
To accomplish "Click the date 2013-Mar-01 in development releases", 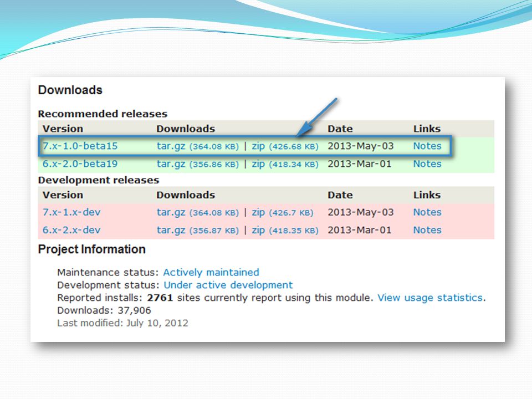I will (x=360, y=230).
